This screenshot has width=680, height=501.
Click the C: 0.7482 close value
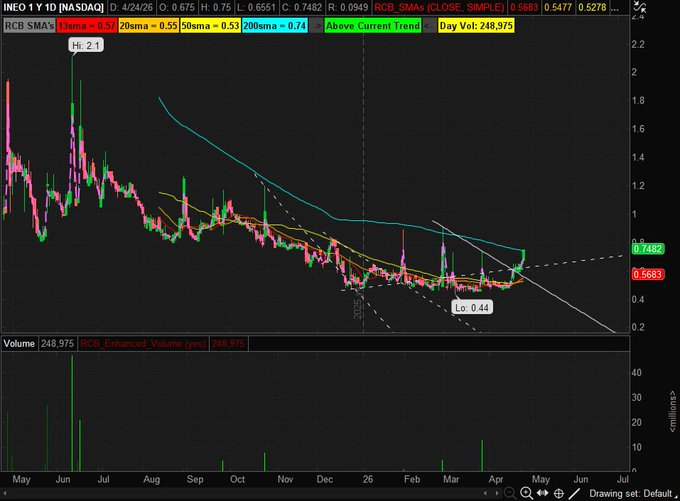point(302,7)
